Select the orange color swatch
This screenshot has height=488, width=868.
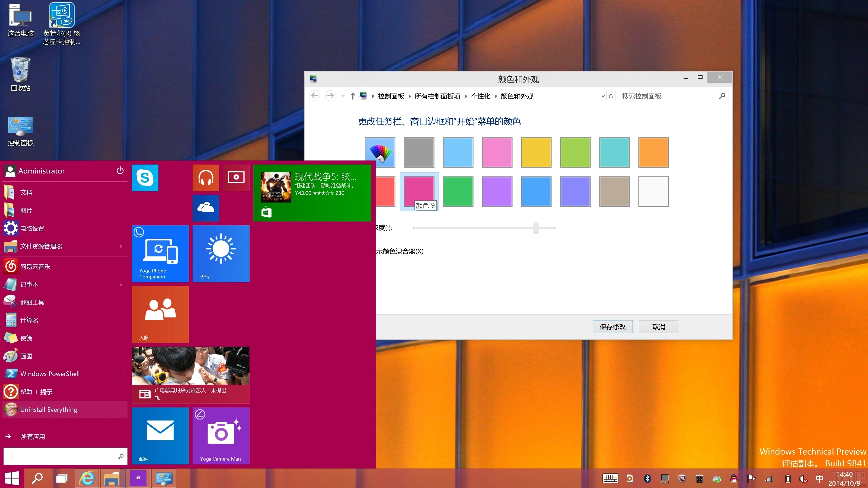point(653,152)
